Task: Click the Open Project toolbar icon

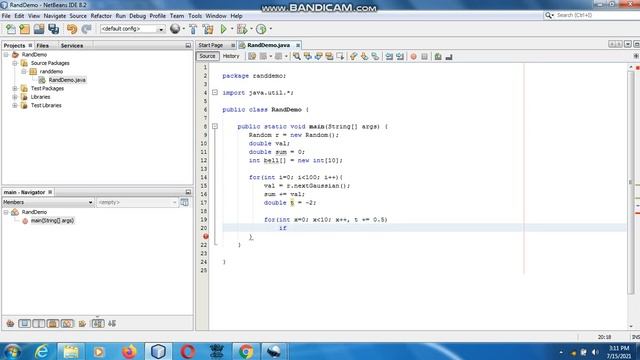Action: [39, 29]
